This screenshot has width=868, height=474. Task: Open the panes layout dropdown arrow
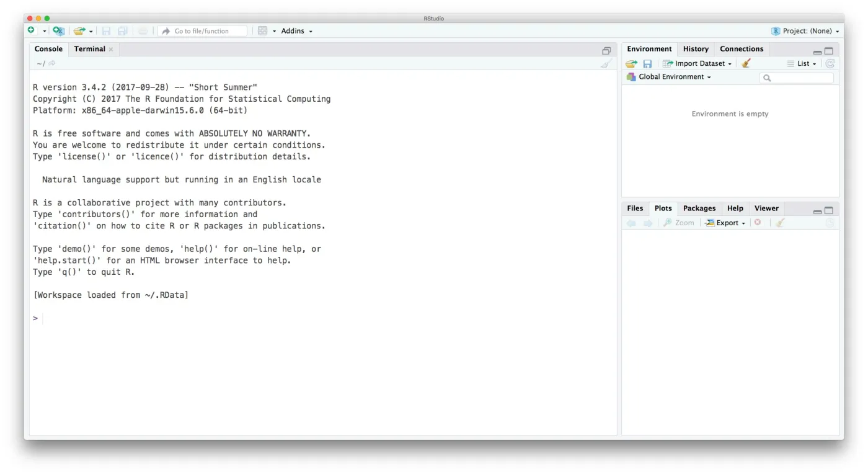pos(274,31)
